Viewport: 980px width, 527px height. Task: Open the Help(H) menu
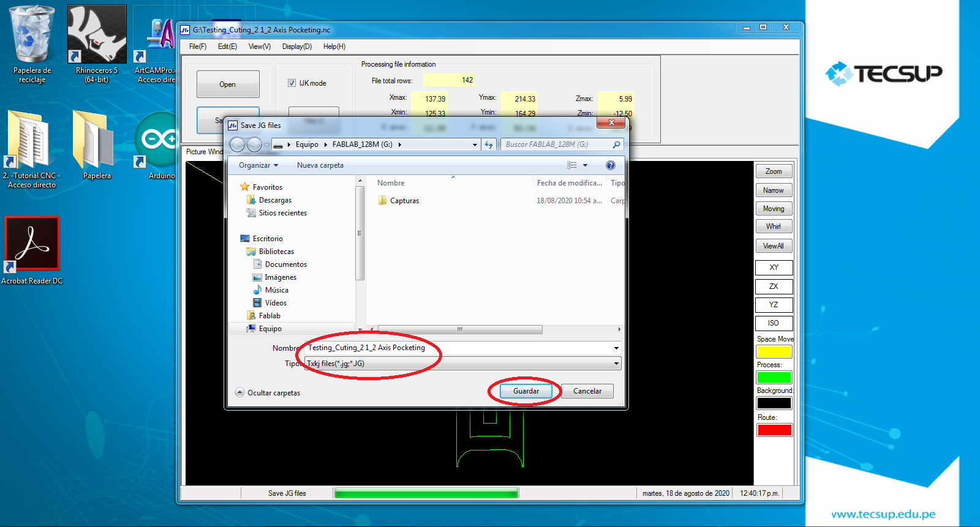tap(334, 47)
